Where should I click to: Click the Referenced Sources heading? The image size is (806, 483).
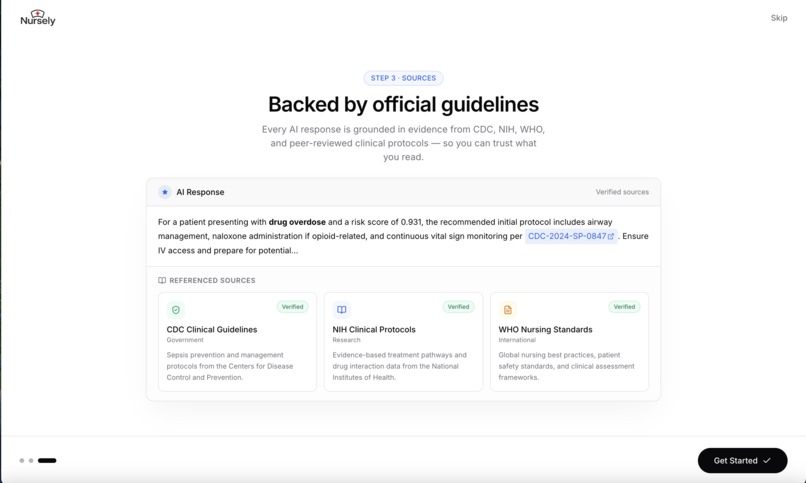[x=212, y=281]
